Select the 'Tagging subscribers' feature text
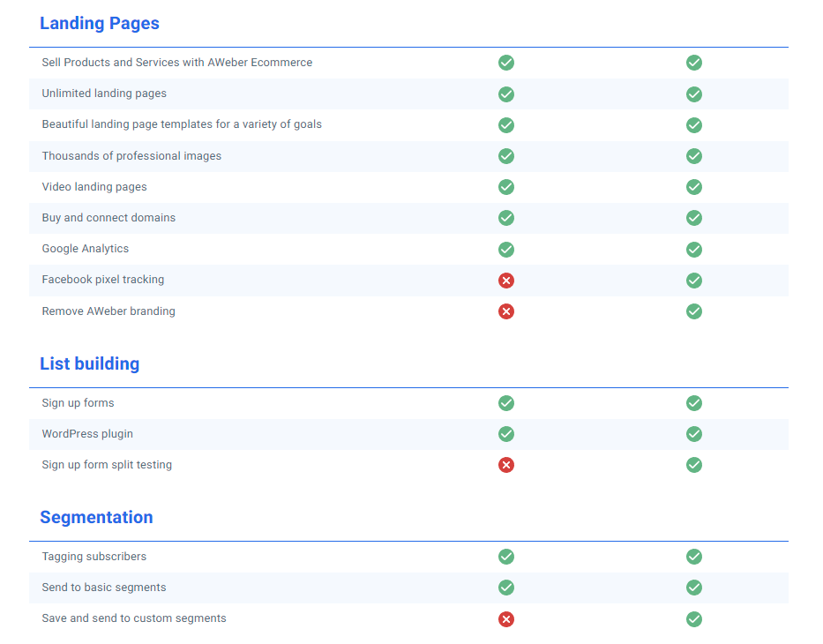This screenshot has width=823, height=644. coord(94,557)
